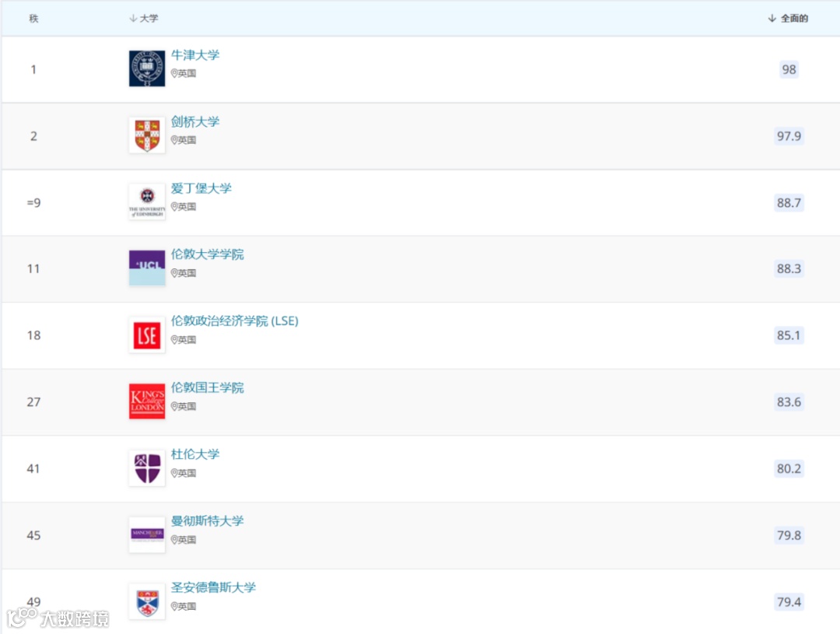Click the score 79.8 badge

coord(789,535)
